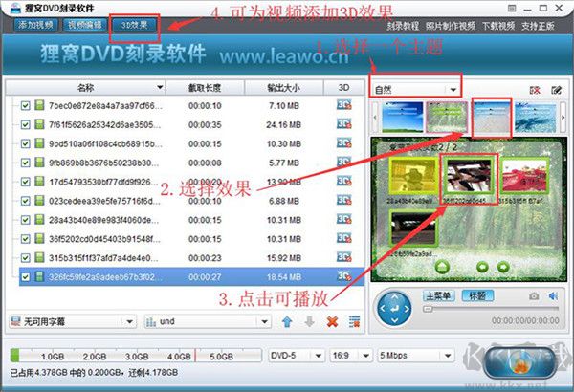Mute preview audio with speaker icon
The width and height of the screenshot is (574, 392).
point(554,296)
